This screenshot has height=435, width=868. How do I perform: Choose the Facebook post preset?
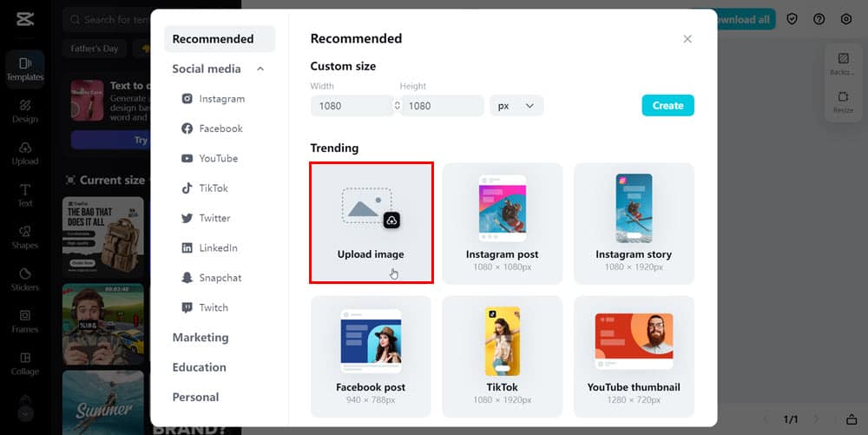click(x=371, y=356)
